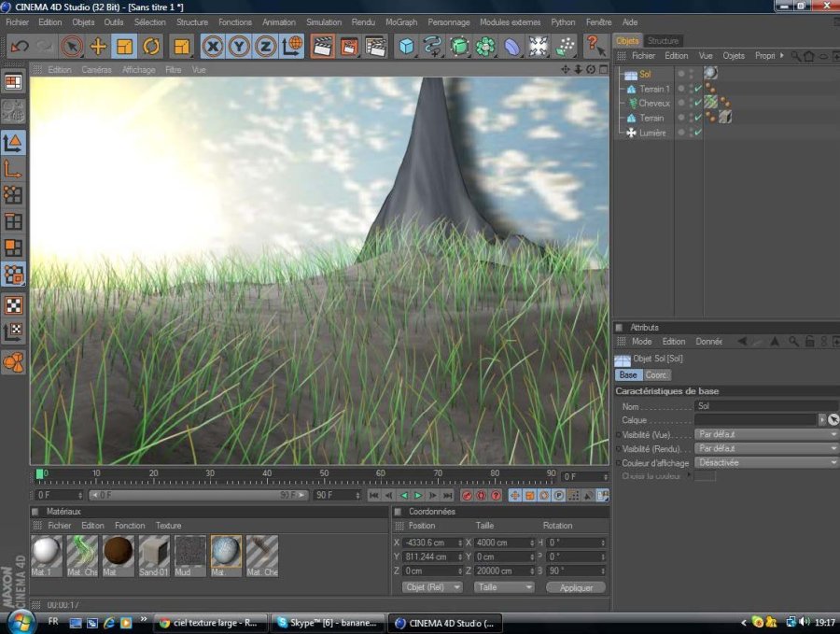Switch to the Structure tab
The width and height of the screenshot is (840, 634).
click(663, 41)
